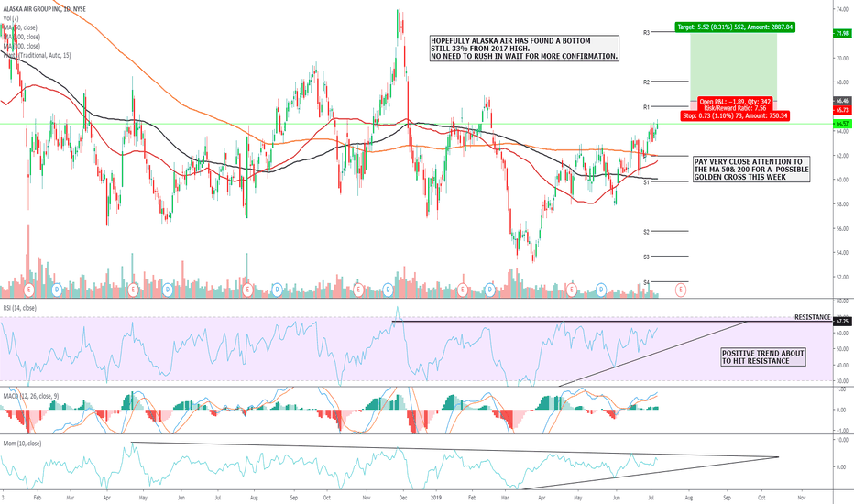This screenshot has height=504, width=854.
Task: Click the earnings marker in late April 2018
Action: click(x=132, y=290)
